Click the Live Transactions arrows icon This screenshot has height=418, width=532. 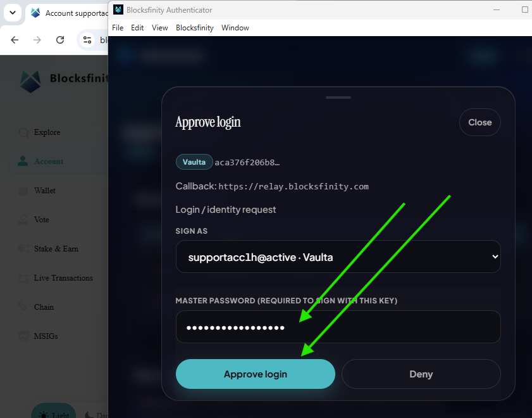(x=23, y=278)
